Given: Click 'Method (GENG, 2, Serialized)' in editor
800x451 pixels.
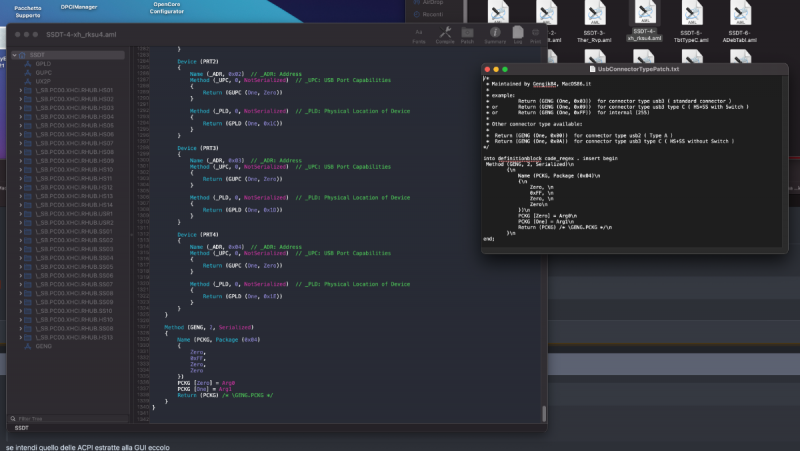Looking at the screenshot, I should point(209,327).
